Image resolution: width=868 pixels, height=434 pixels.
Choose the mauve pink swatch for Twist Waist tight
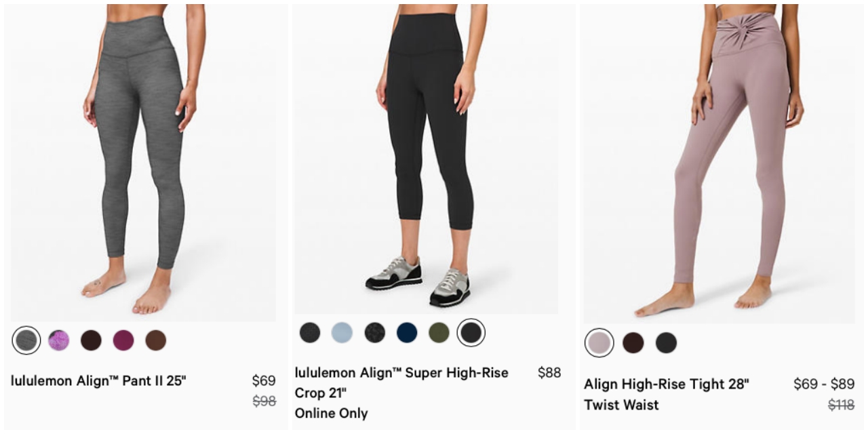pos(599,342)
